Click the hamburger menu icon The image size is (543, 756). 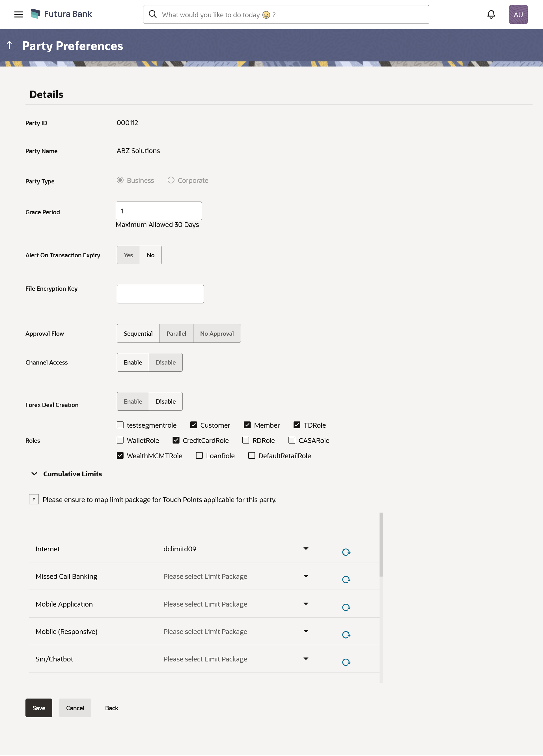tap(17, 14)
